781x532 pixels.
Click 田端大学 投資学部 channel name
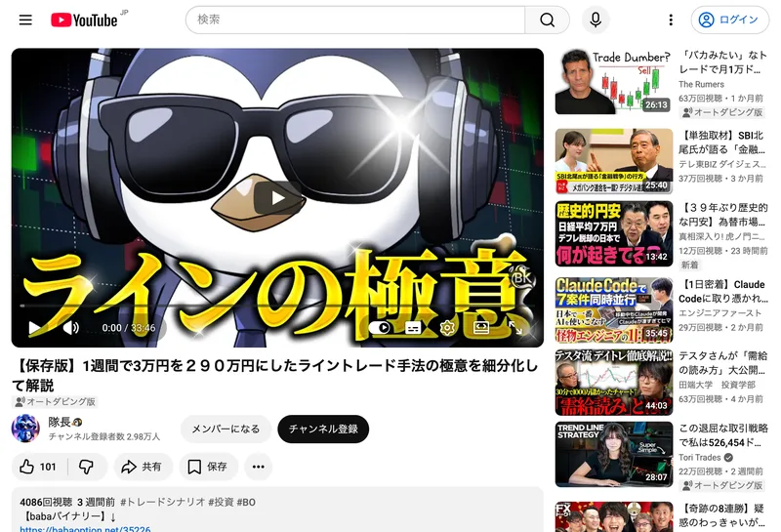click(718, 385)
